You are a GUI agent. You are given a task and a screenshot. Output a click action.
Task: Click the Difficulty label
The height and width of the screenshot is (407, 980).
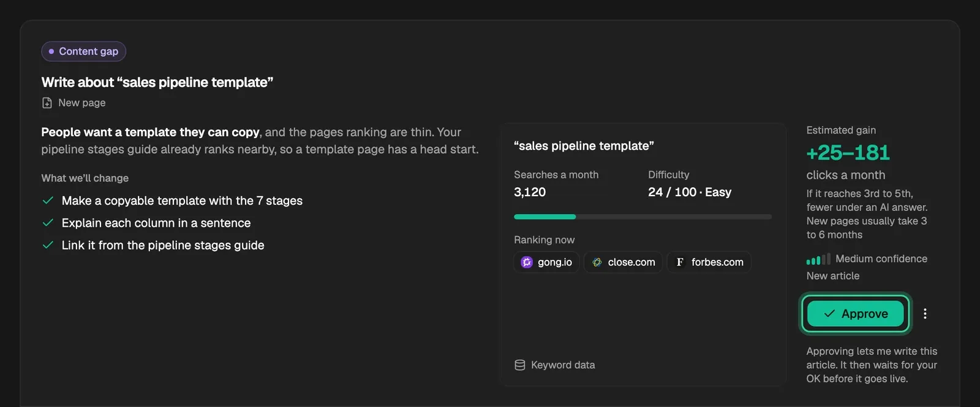coord(669,175)
